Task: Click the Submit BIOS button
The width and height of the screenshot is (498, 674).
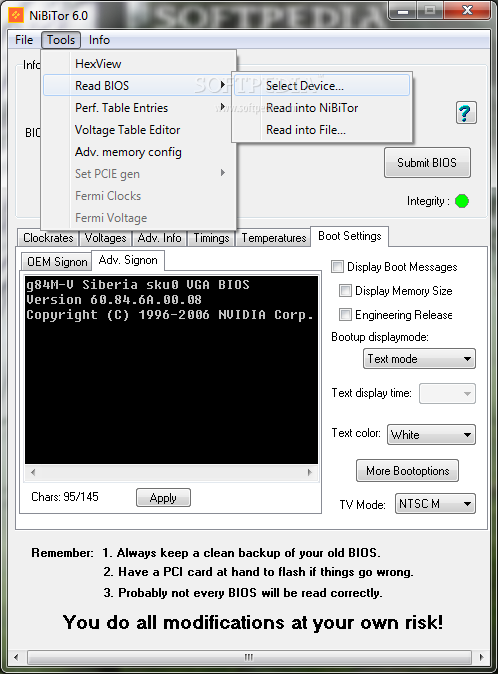Action: (427, 162)
